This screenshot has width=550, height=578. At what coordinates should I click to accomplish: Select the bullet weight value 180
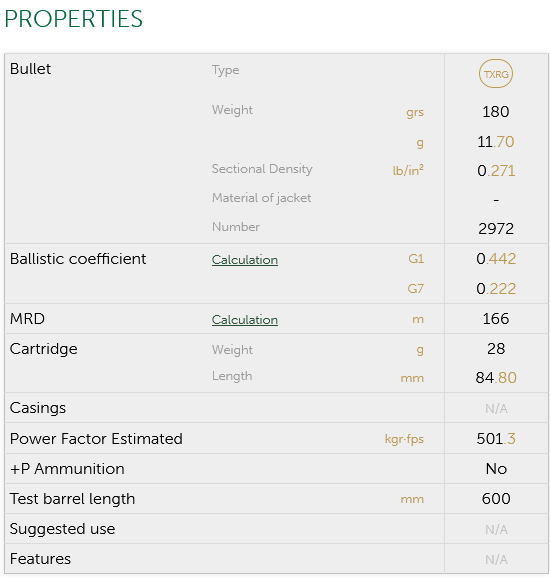(x=495, y=112)
